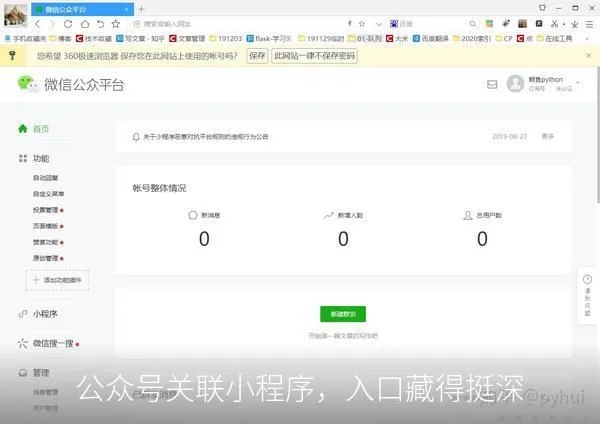Viewport: 600px width, 424px height.
Task: Select the 微信公众平台 browser tab
Action: (83, 10)
